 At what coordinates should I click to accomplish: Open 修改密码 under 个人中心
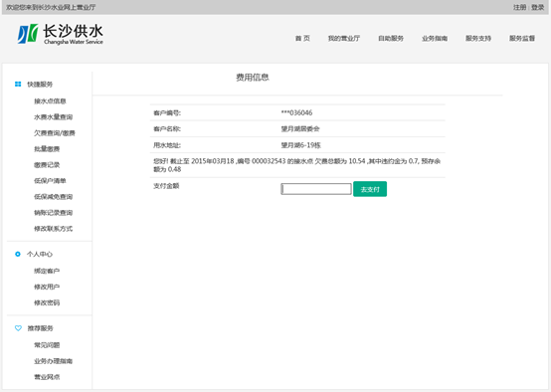(47, 302)
